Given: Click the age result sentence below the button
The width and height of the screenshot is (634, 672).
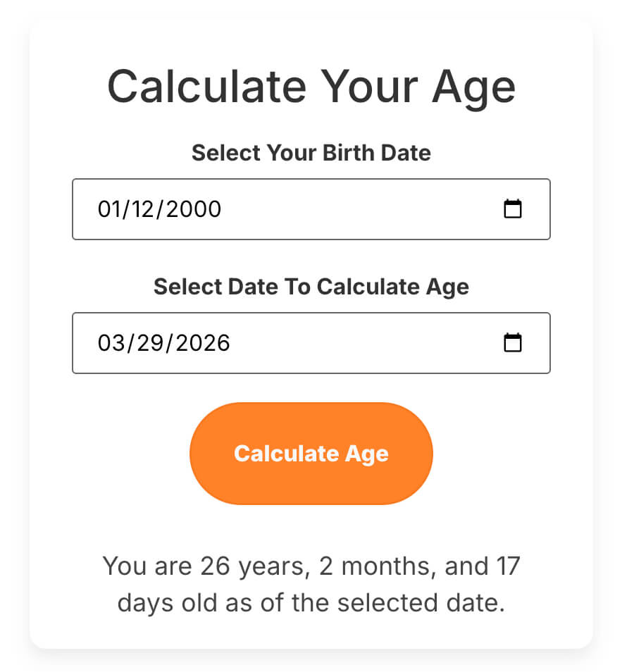Looking at the screenshot, I should pyautogui.click(x=311, y=585).
